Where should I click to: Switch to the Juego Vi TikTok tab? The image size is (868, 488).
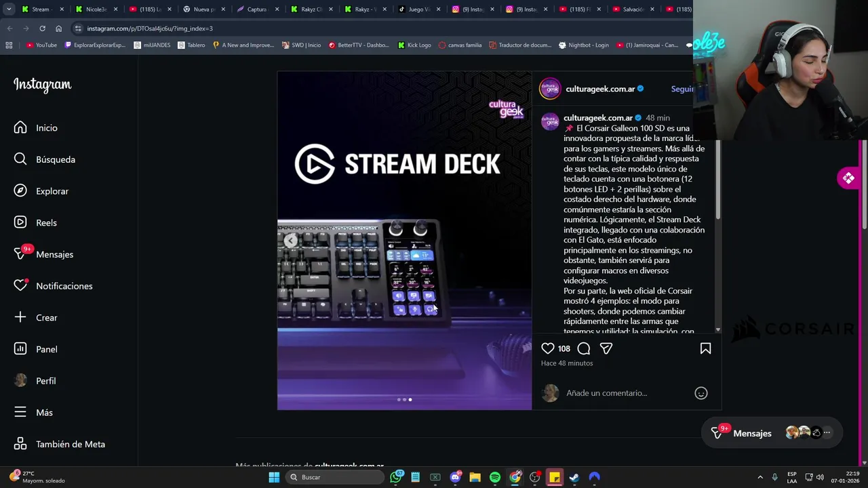[418, 9]
